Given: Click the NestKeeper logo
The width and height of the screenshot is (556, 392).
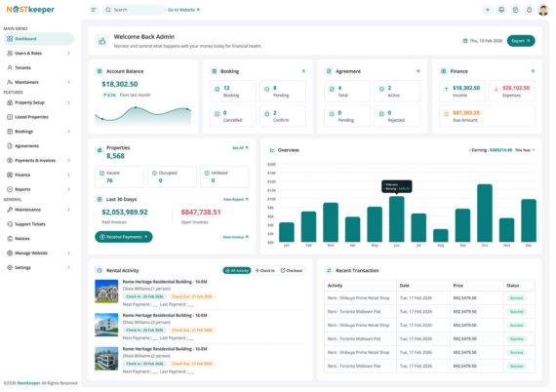Looking at the screenshot, I should [30, 10].
